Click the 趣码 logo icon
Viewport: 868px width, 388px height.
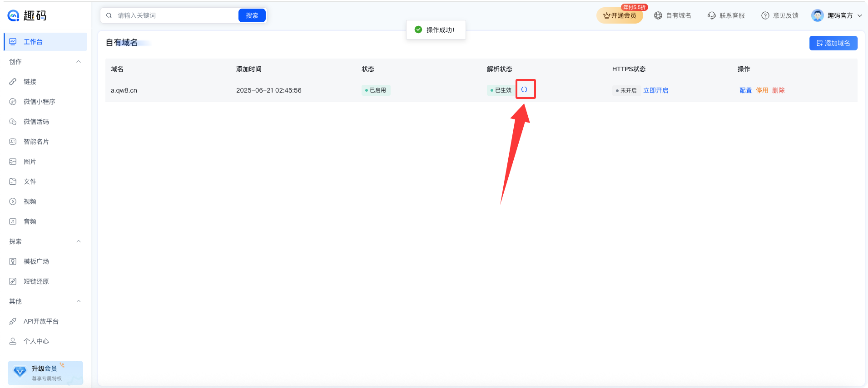[14, 16]
